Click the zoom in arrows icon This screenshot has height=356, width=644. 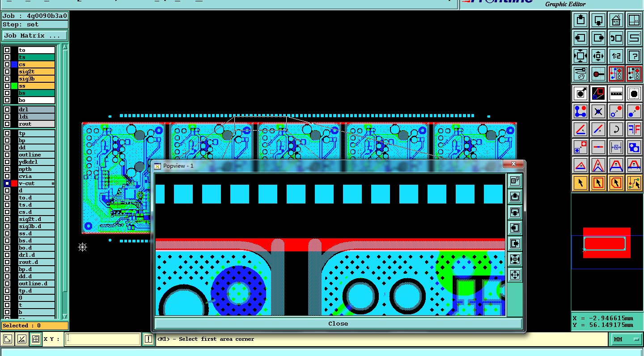click(x=580, y=56)
